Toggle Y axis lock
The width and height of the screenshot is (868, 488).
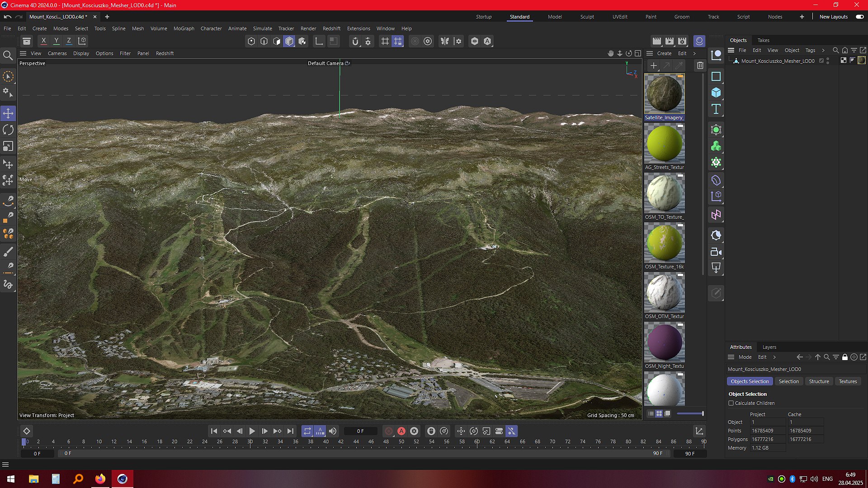click(57, 41)
